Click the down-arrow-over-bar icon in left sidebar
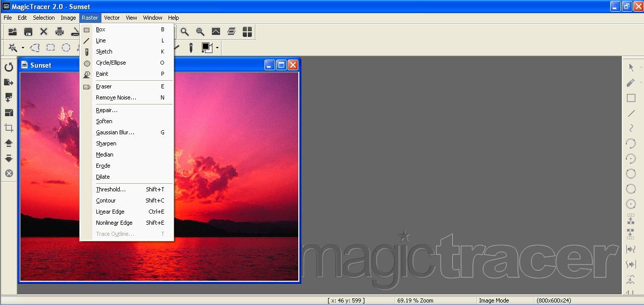The height and width of the screenshot is (305, 644). click(9, 158)
